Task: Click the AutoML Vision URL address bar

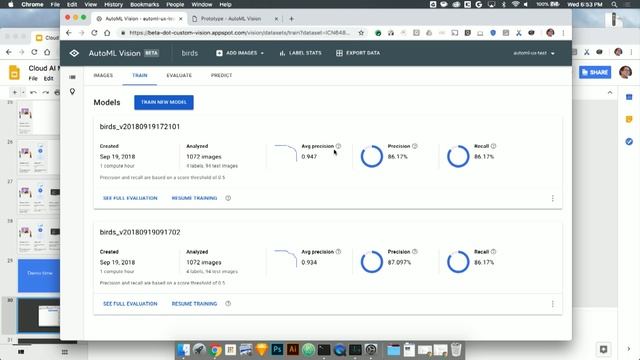Action: point(239,33)
